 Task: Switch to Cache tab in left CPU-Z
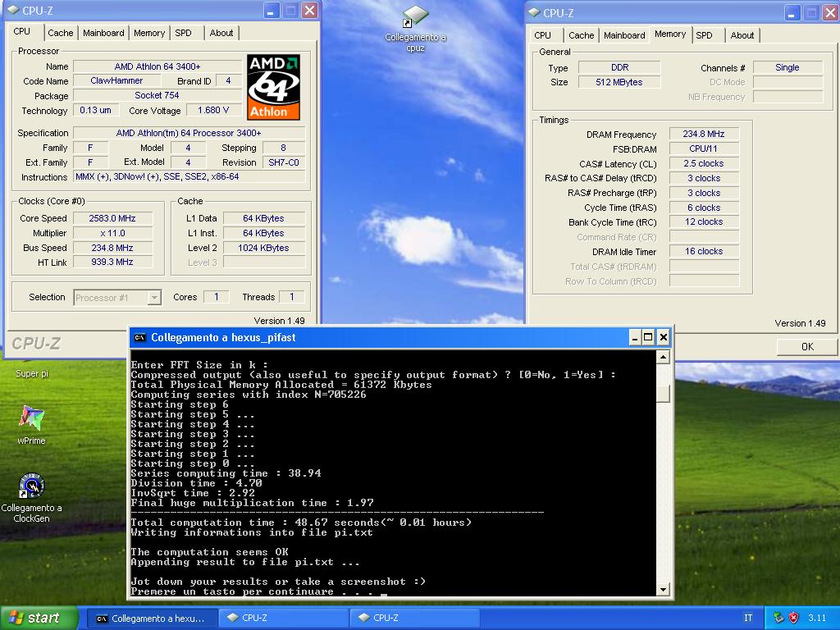point(60,33)
